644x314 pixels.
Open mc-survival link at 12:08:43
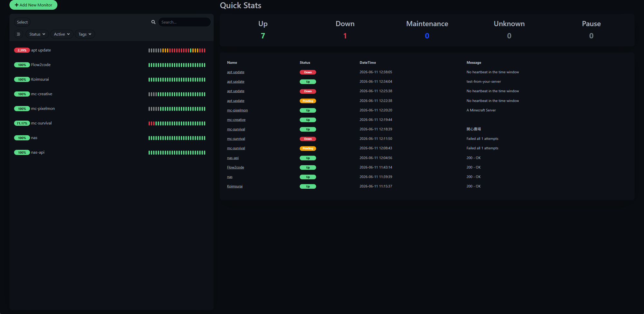[x=236, y=148]
